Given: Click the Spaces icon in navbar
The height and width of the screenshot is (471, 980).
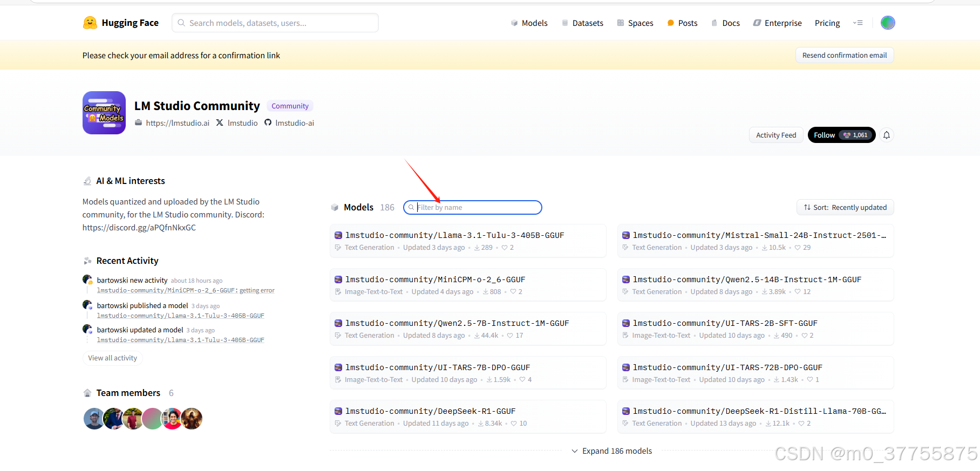Looking at the screenshot, I should (621, 23).
